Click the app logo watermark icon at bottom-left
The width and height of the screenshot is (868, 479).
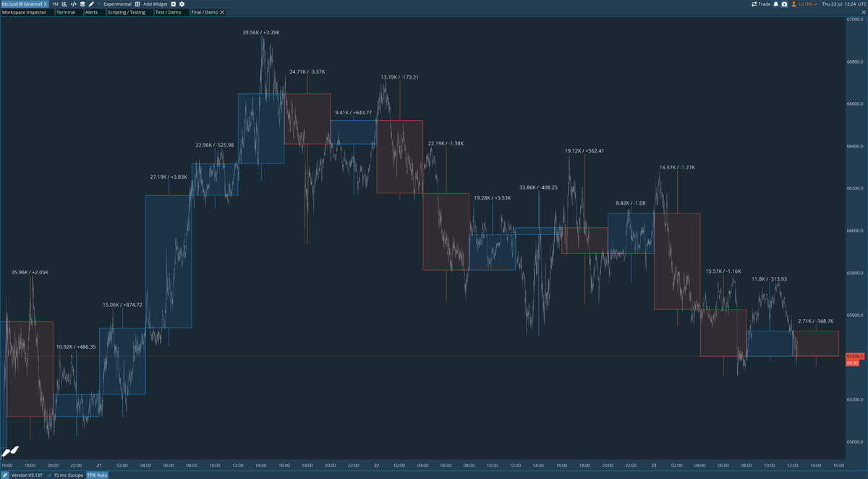coord(9,452)
